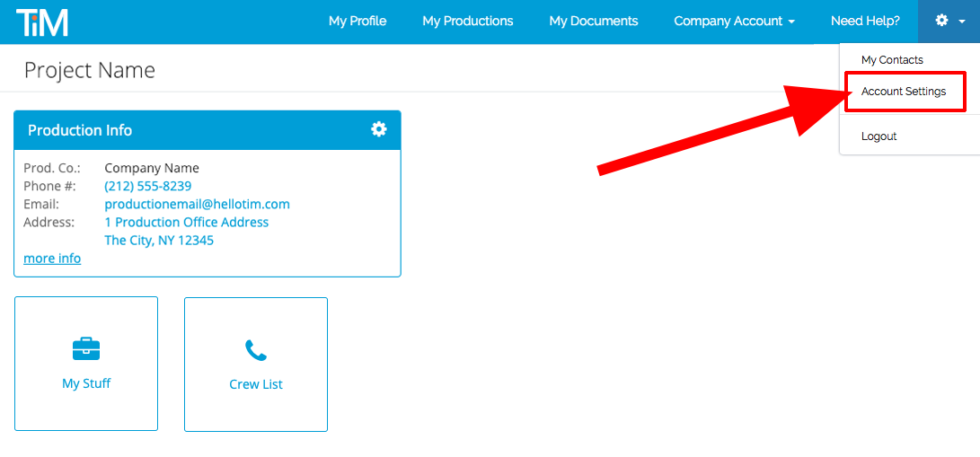Click the Company Name text
Viewport: 980px width, 457px height.
[152, 168]
